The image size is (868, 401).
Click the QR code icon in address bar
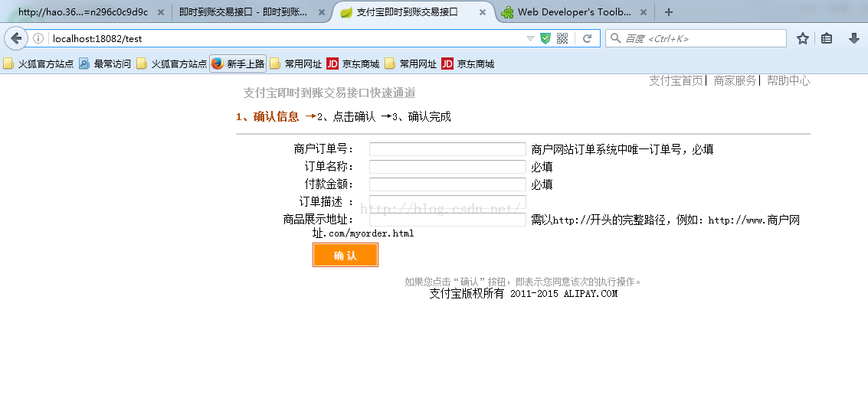click(562, 38)
